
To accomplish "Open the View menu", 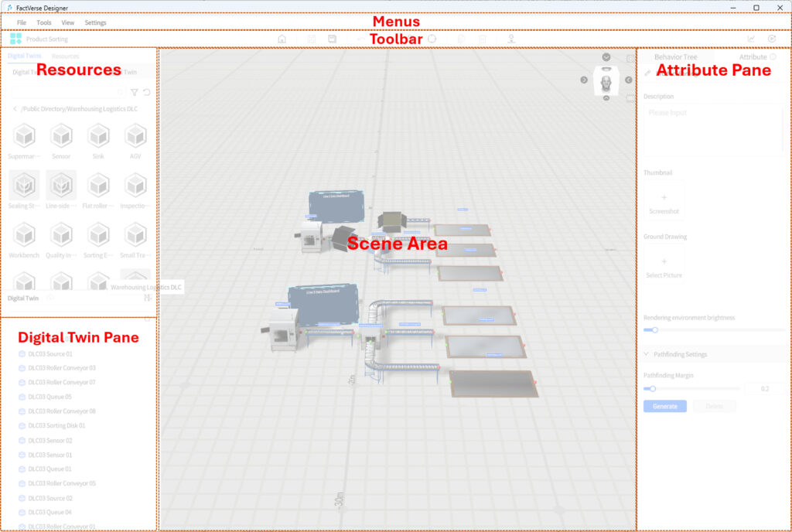I will pos(68,22).
